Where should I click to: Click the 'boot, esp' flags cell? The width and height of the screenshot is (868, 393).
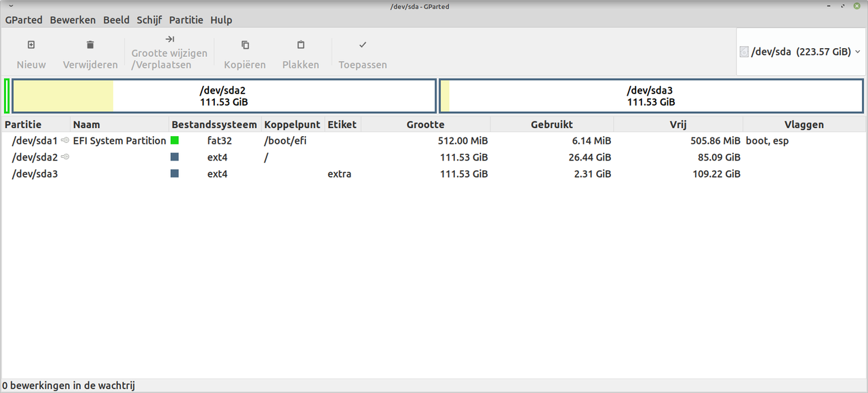point(767,140)
